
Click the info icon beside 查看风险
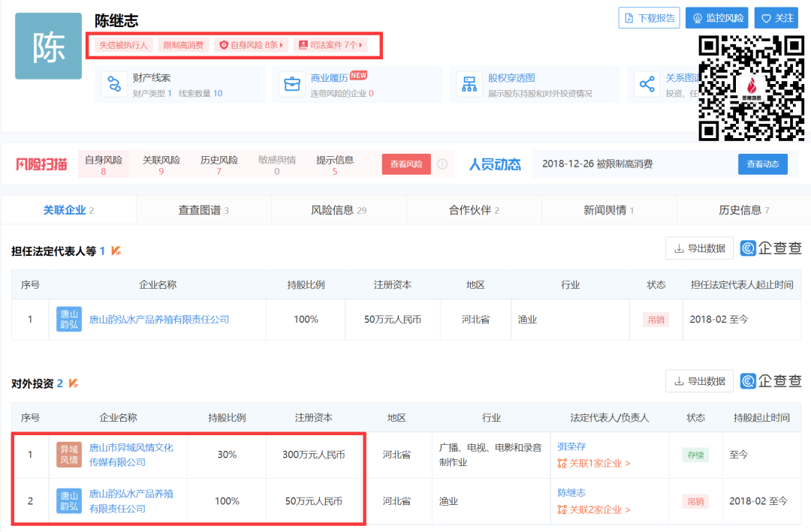click(x=442, y=164)
